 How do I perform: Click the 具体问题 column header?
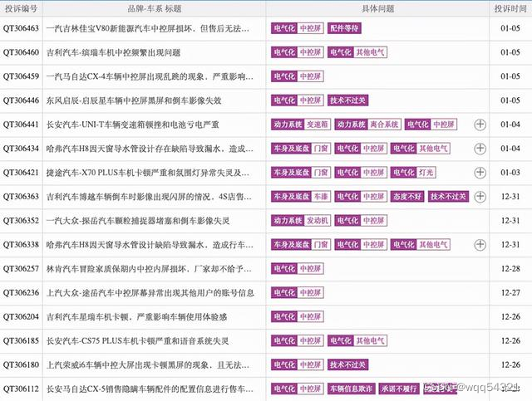click(377, 8)
